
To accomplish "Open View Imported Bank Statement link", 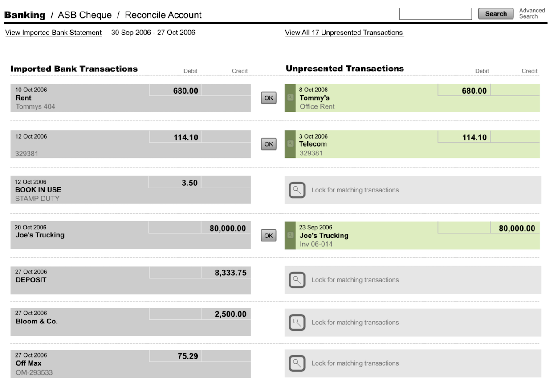I will (53, 33).
